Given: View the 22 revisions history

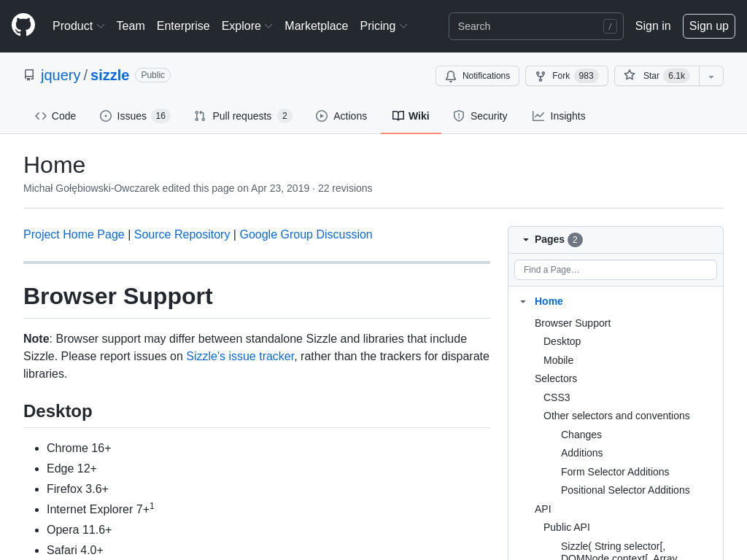Looking at the screenshot, I should click(345, 188).
